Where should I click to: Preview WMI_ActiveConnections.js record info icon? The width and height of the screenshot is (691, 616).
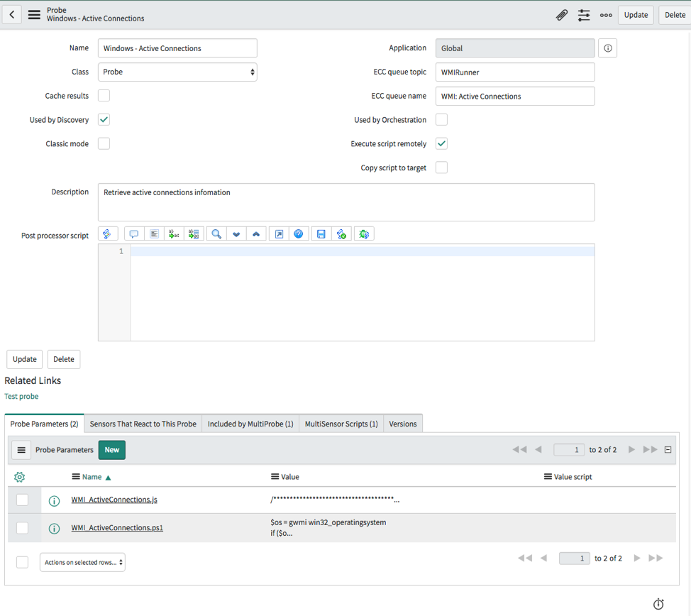click(x=54, y=500)
